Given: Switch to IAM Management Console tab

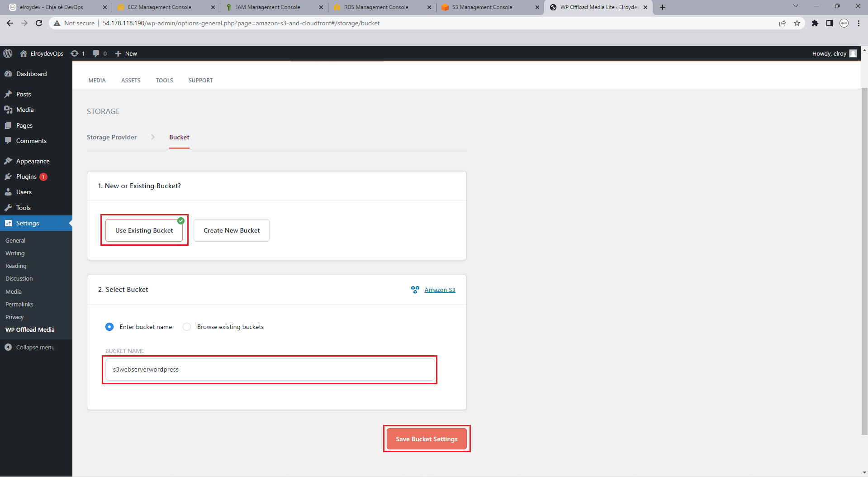Looking at the screenshot, I should click(x=268, y=7).
